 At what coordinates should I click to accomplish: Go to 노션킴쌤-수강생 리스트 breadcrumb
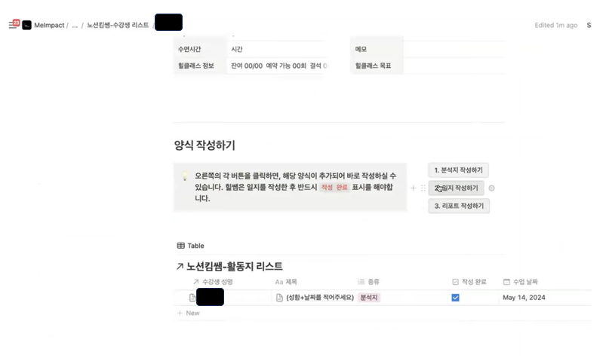[118, 25]
